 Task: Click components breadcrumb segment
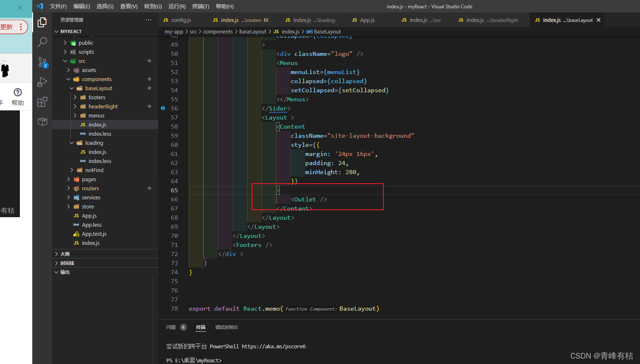pos(218,31)
